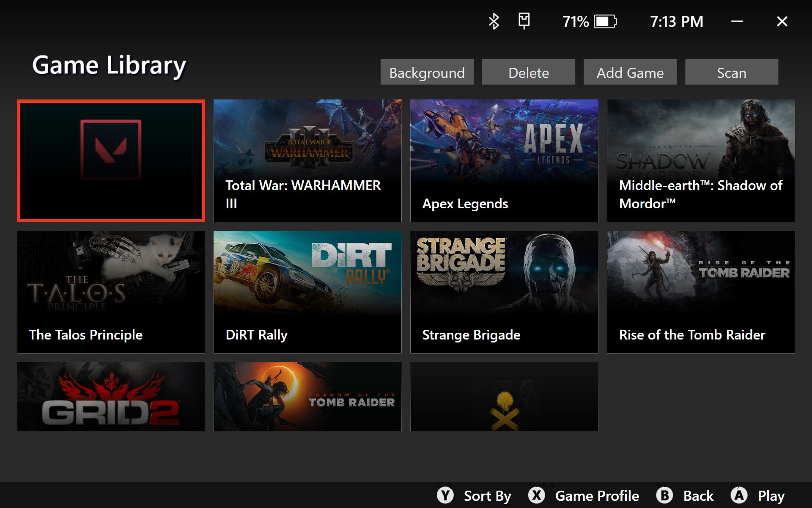Screen dimensions: 812x508
Task: Open Total War: WARHAMMER III tile
Action: click(307, 161)
